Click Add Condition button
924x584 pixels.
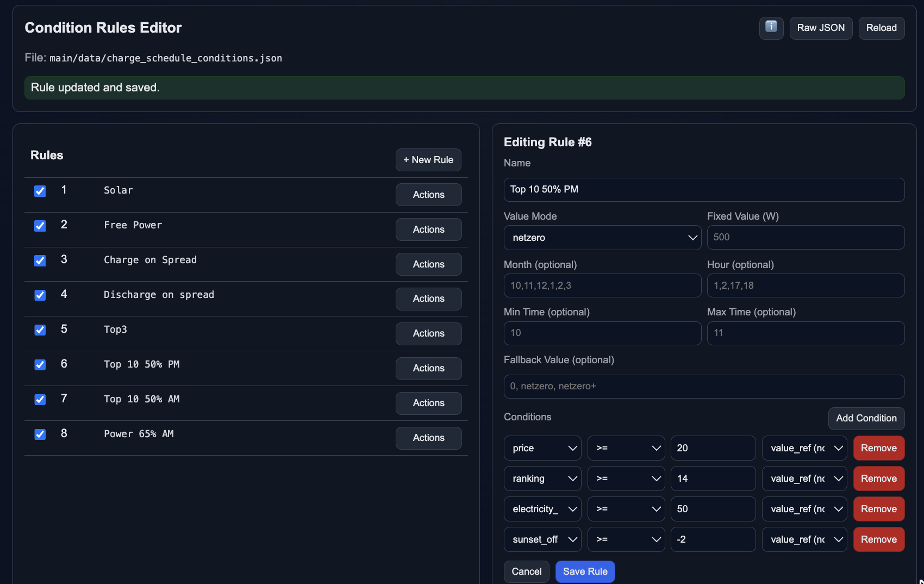click(x=866, y=418)
